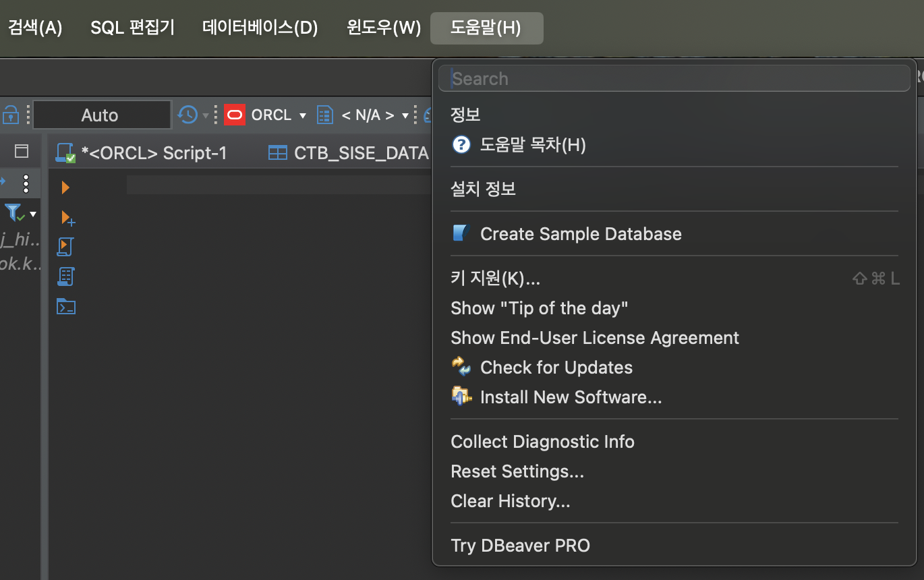Click the Auto commit mode box

coord(101,115)
